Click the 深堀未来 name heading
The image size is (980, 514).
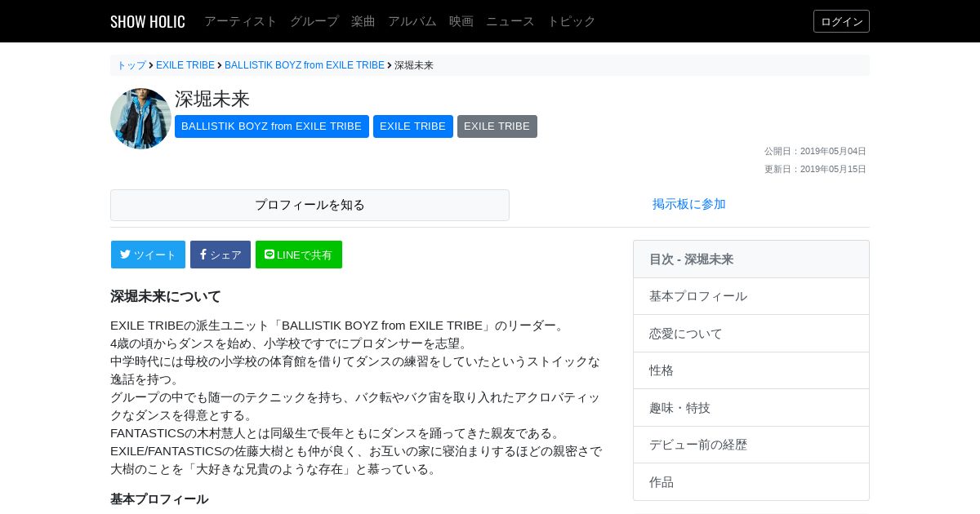click(x=212, y=100)
